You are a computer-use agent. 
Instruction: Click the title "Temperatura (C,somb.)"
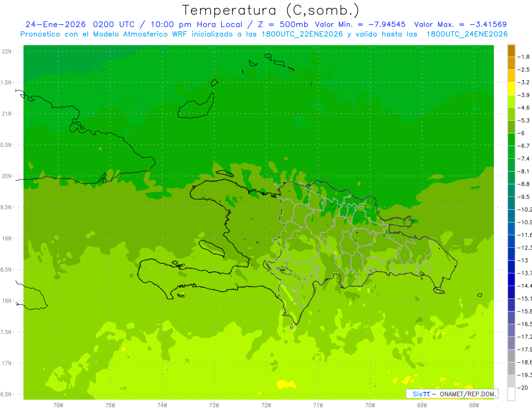(x=270, y=10)
